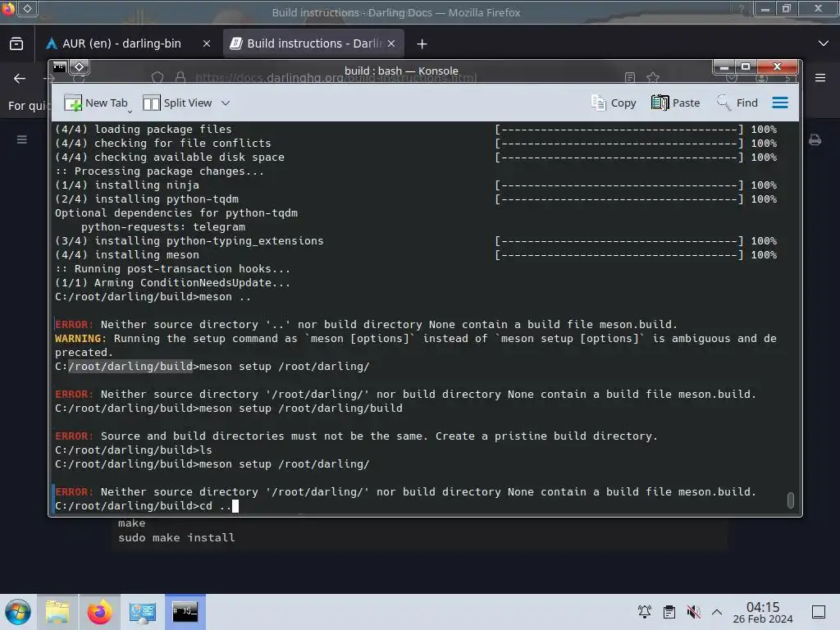Image resolution: width=840 pixels, height=630 pixels.
Task: Click the Firefox window keep-above diamond button
Action: 28,8
